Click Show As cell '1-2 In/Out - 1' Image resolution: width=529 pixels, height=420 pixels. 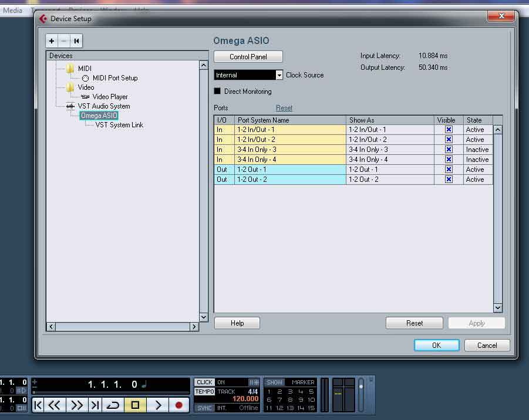[390, 130]
